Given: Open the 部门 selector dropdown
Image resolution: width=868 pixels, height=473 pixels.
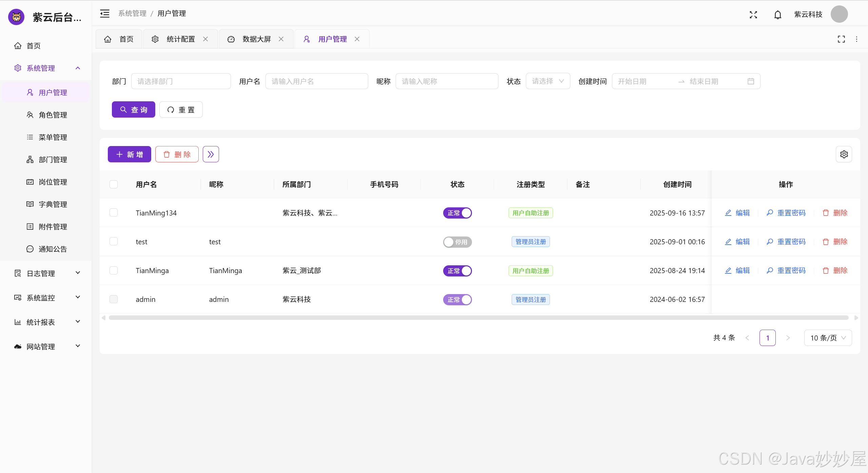Looking at the screenshot, I should click(181, 81).
